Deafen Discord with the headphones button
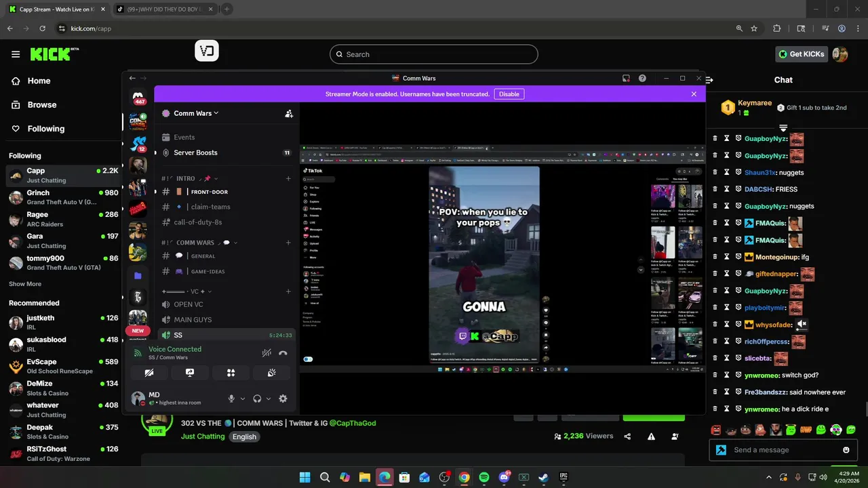The width and height of the screenshot is (868, 488). tap(257, 399)
